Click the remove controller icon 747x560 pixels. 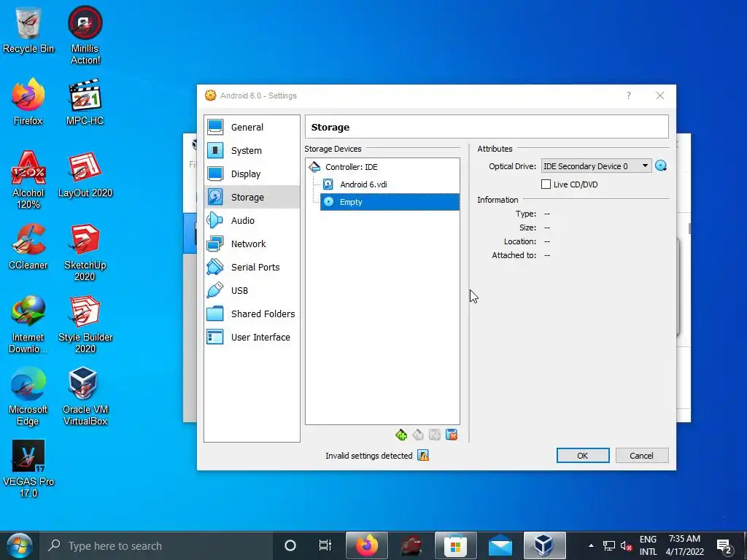(x=418, y=435)
